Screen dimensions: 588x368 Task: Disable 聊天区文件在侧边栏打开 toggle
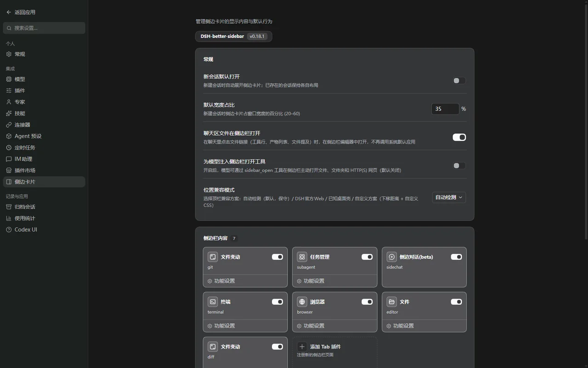pyautogui.click(x=459, y=137)
